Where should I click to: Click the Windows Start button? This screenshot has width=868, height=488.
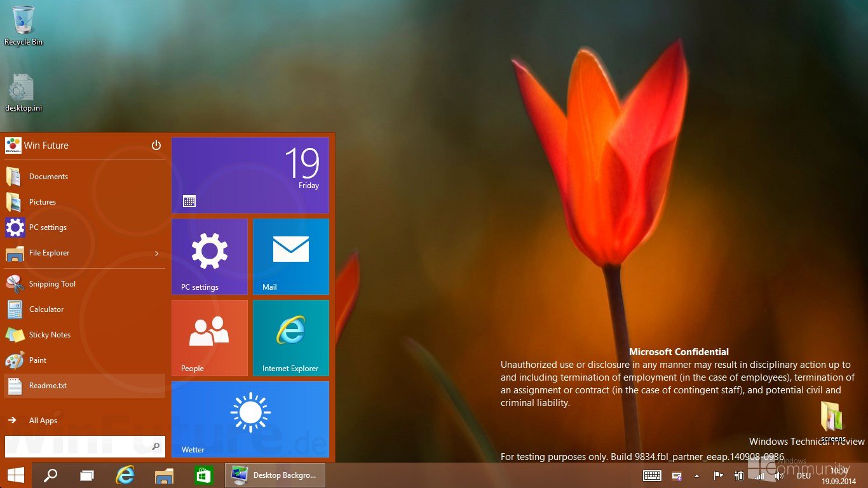(16, 475)
